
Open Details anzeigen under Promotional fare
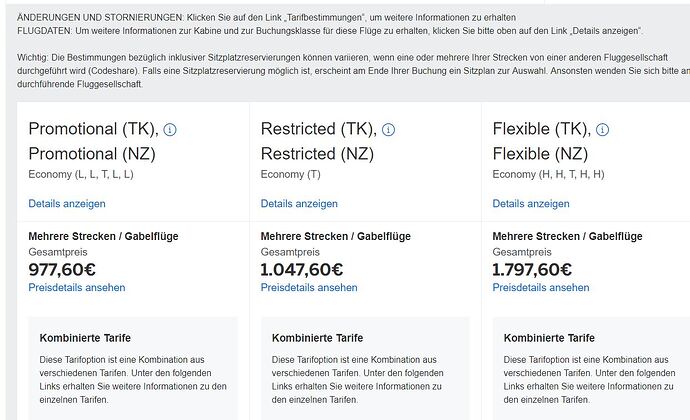point(67,204)
